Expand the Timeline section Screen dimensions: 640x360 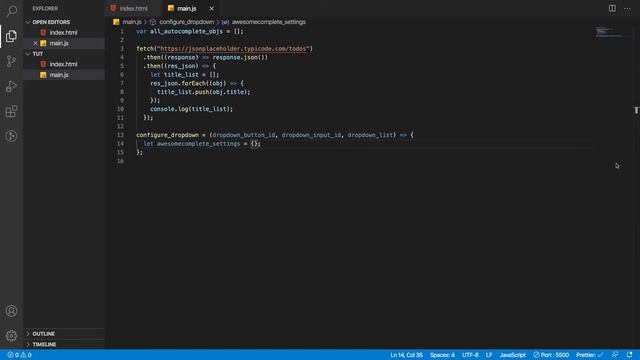(44, 344)
